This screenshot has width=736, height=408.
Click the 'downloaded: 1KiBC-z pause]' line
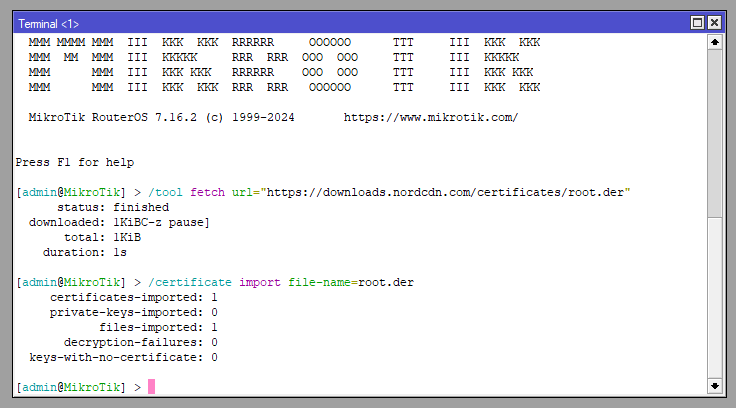[x=119, y=223]
